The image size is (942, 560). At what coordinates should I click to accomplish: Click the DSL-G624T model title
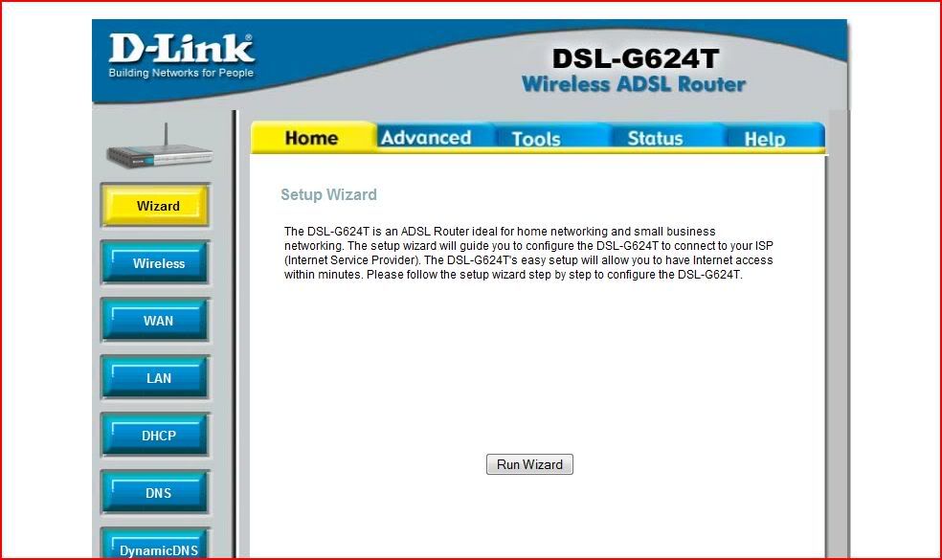coord(636,59)
